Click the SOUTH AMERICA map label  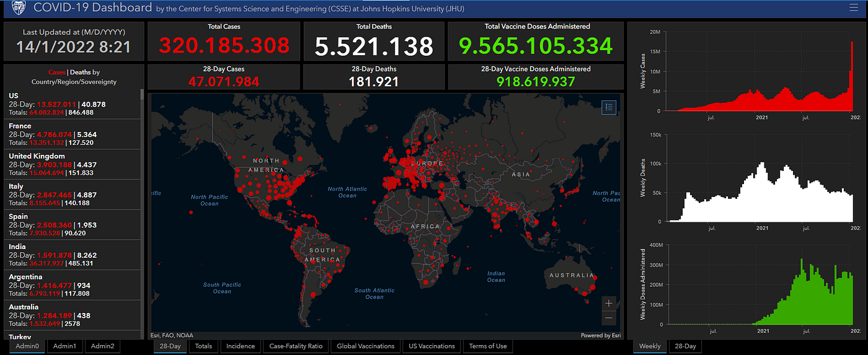coord(322,255)
